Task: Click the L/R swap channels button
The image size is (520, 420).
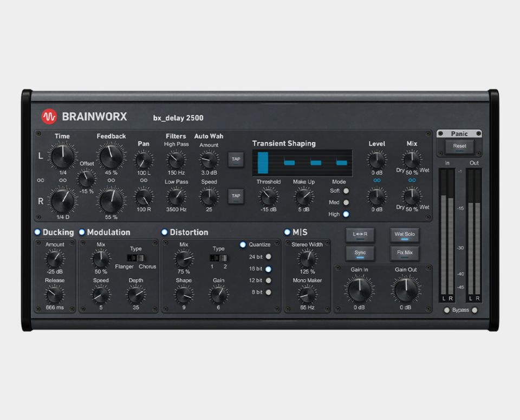Action: [360, 235]
